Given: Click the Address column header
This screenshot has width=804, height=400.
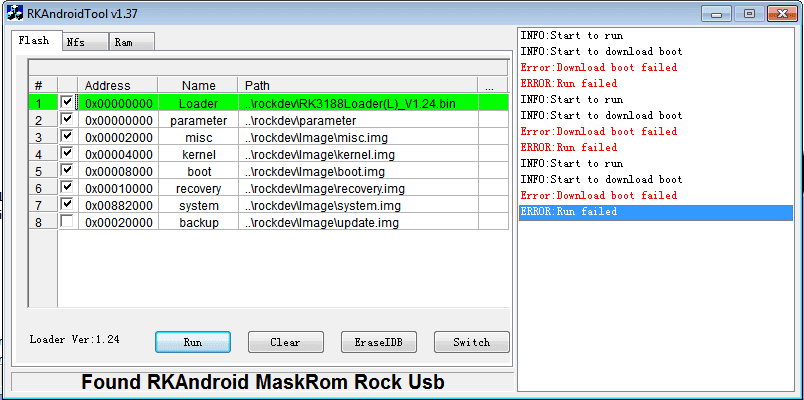Looking at the screenshot, I should pos(118,85).
